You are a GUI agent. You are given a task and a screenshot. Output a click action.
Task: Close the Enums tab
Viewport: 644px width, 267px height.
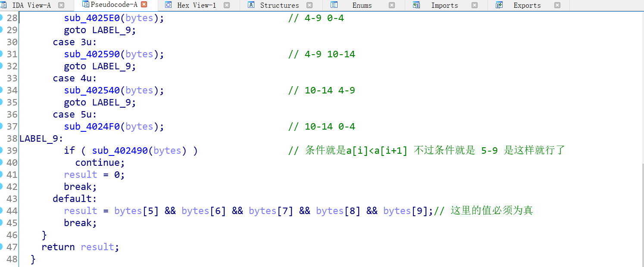pos(391,5)
